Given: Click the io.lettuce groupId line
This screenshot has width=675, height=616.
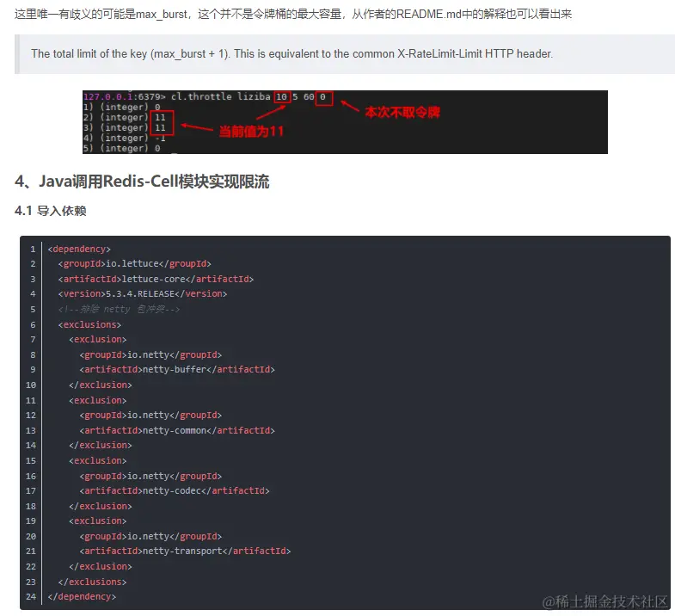Looking at the screenshot, I should point(135,263).
